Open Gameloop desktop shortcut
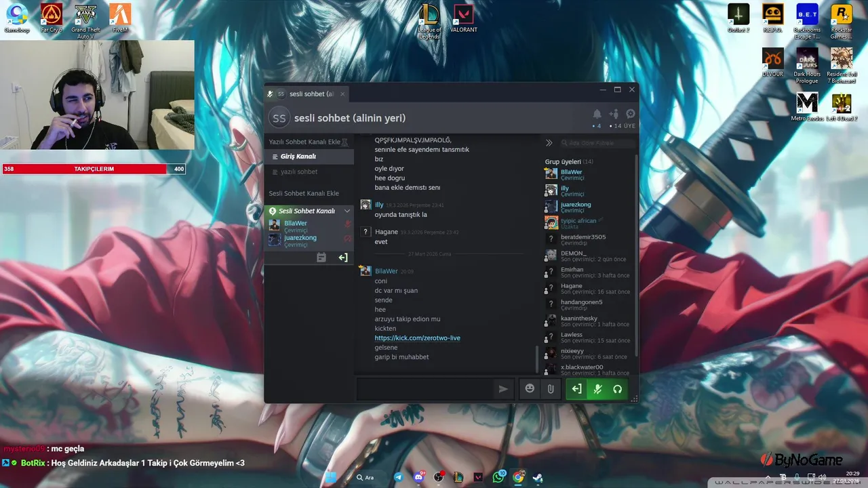 (x=16, y=18)
